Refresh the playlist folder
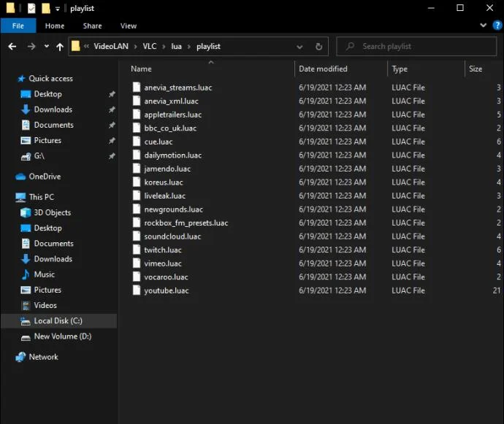 click(x=318, y=47)
